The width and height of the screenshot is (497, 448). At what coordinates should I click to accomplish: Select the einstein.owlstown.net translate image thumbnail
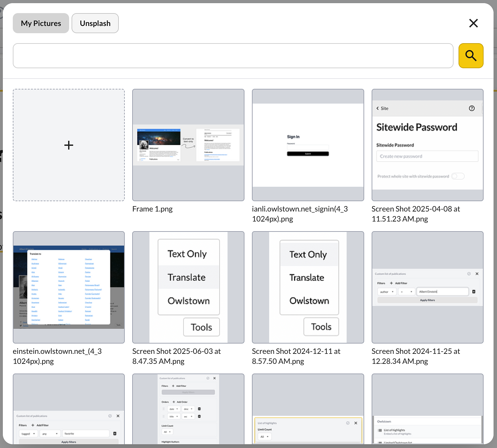point(69,287)
